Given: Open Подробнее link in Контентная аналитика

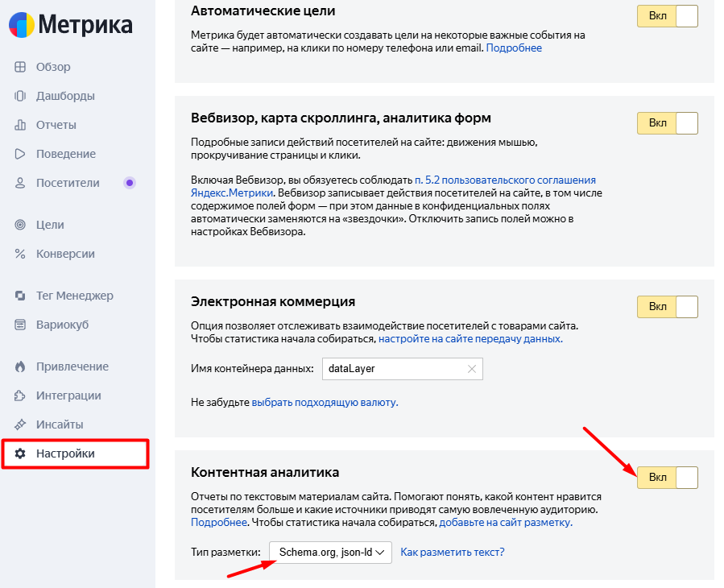Looking at the screenshot, I should pos(219,523).
